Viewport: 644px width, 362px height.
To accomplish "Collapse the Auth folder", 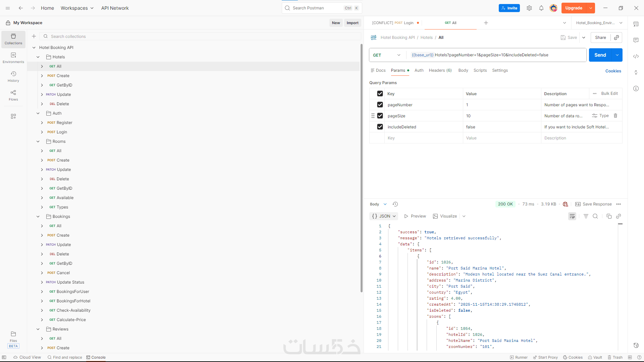I will click(38, 113).
